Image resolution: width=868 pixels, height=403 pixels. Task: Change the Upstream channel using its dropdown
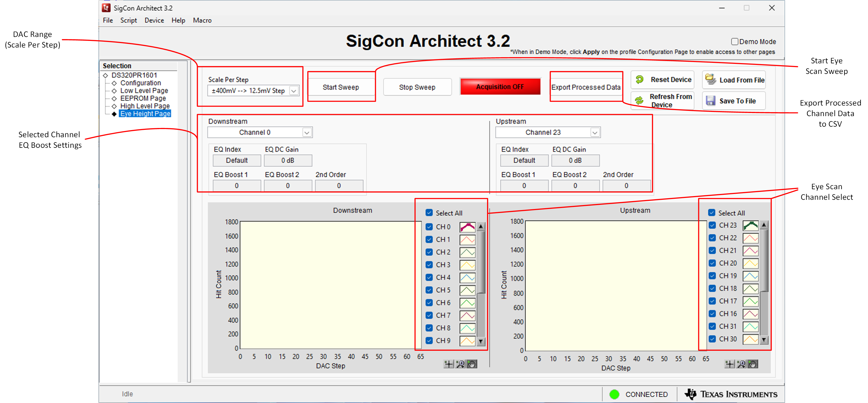(x=595, y=132)
